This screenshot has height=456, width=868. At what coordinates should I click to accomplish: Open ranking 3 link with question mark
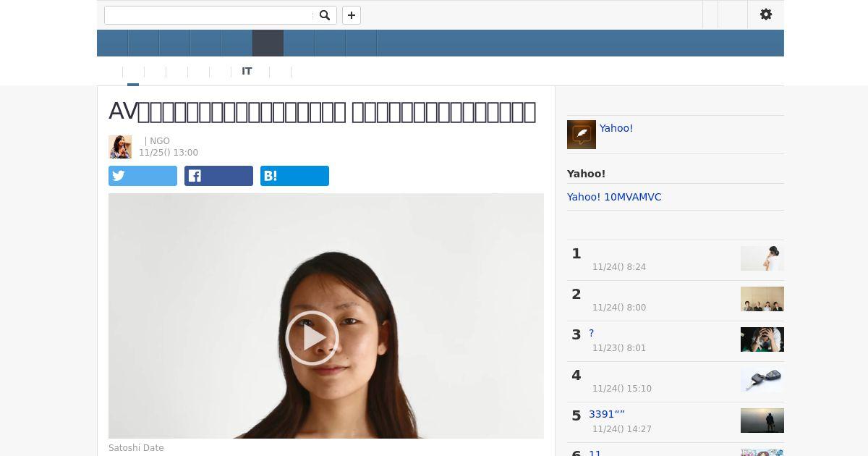pyautogui.click(x=592, y=333)
